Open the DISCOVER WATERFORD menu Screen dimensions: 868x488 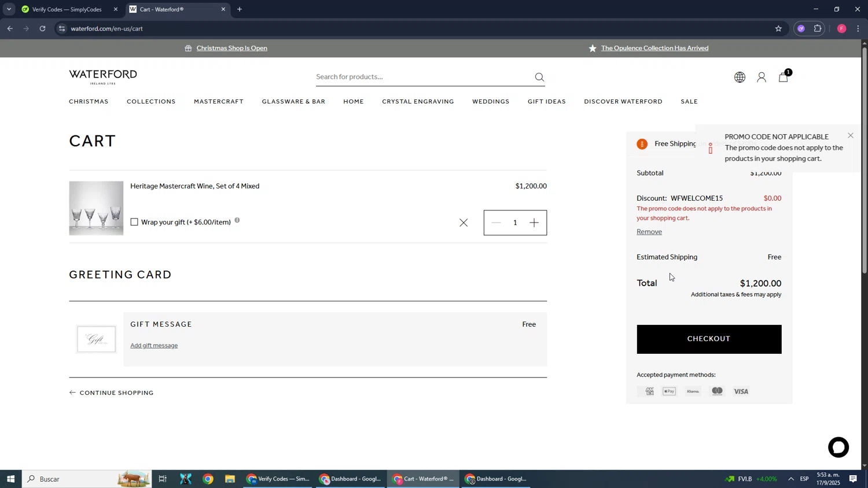tap(623, 102)
